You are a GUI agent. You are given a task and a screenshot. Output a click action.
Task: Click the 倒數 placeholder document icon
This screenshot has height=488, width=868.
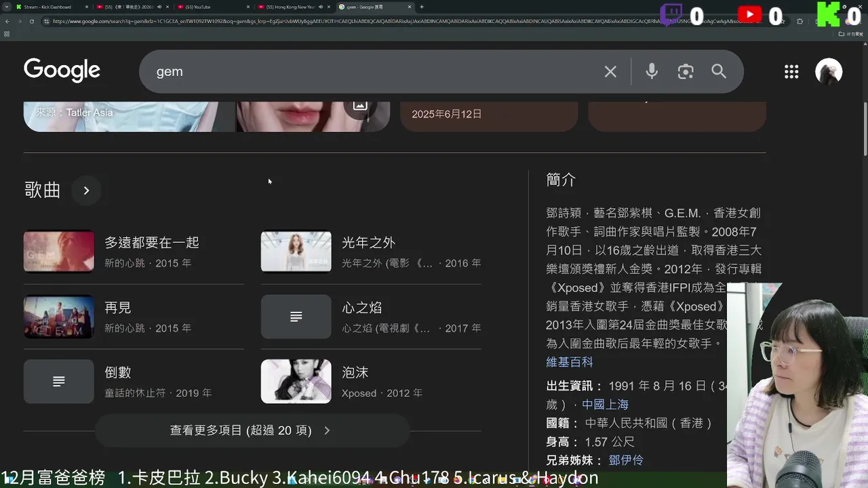click(59, 382)
